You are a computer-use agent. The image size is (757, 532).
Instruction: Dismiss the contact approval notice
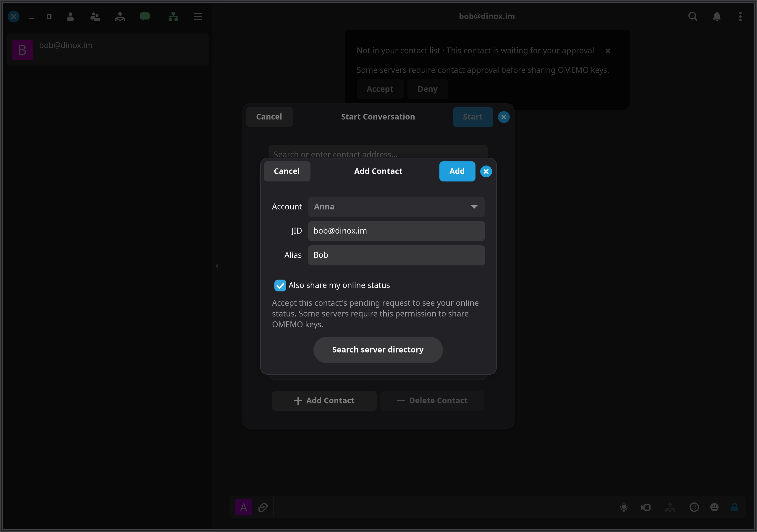tap(608, 51)
